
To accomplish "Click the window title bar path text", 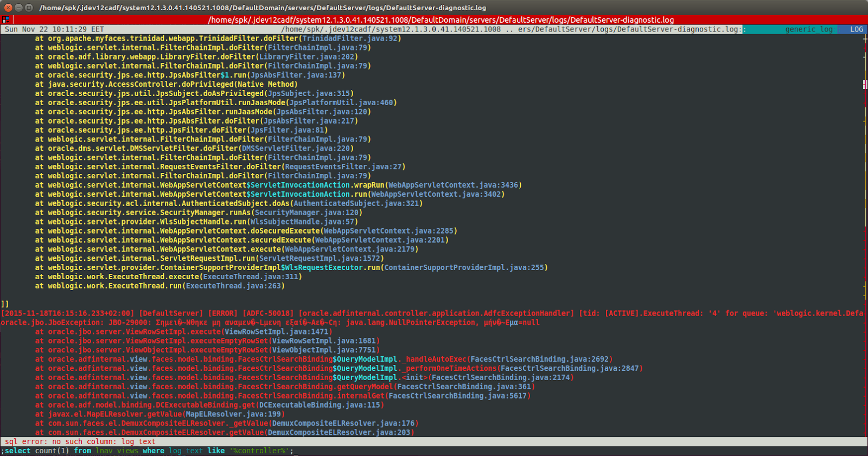I will click(263, 8).
